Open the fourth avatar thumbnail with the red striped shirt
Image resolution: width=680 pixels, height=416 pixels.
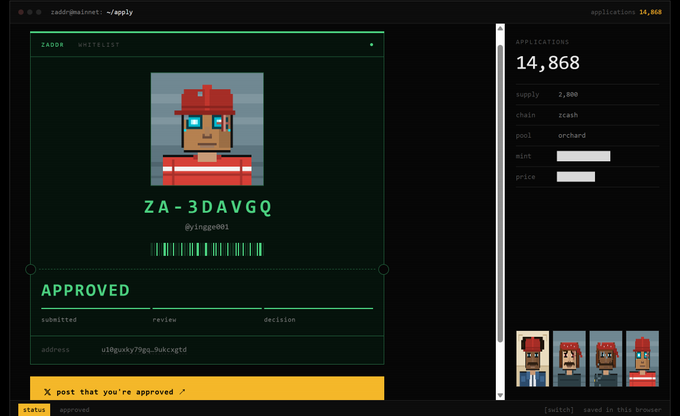click(x=642, y=359)
